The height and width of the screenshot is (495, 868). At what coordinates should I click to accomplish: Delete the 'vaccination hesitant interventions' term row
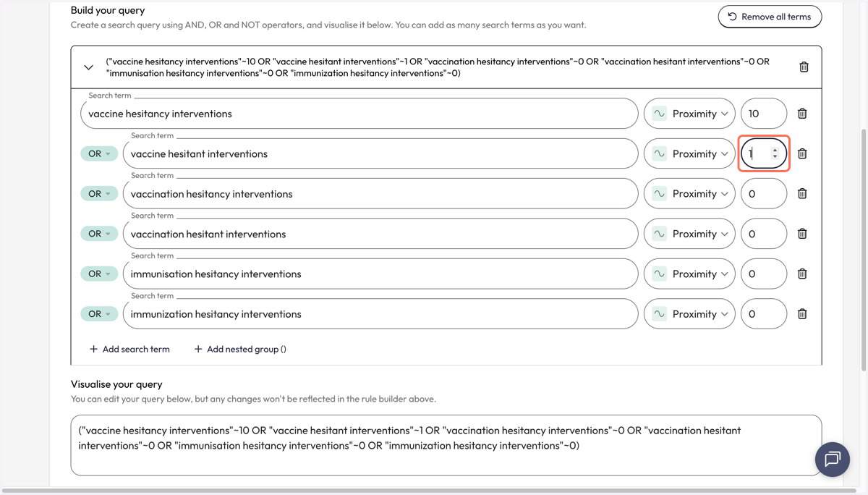802,234
